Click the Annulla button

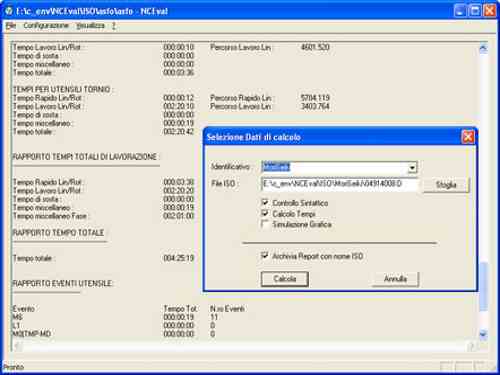pos(395,279)
